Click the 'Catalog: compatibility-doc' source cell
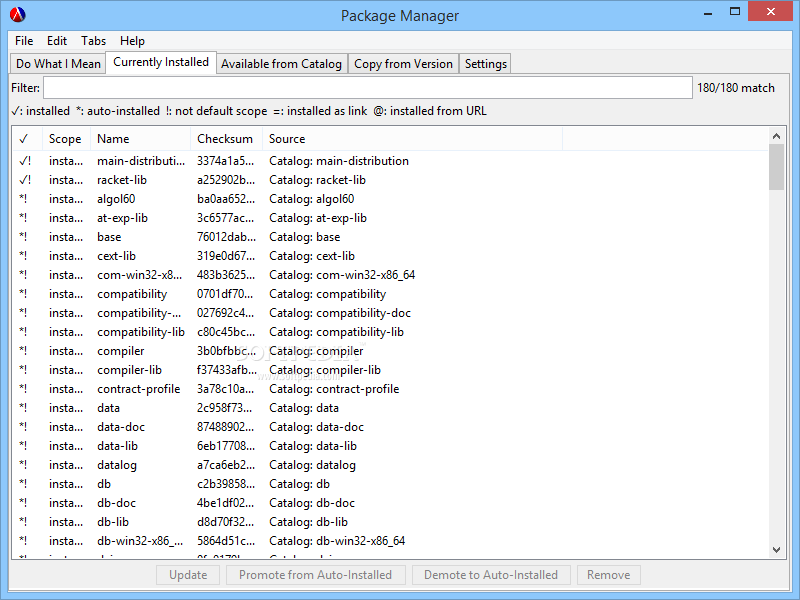The height and width of the screenshot is (600, 800). (x=340, y=313)
